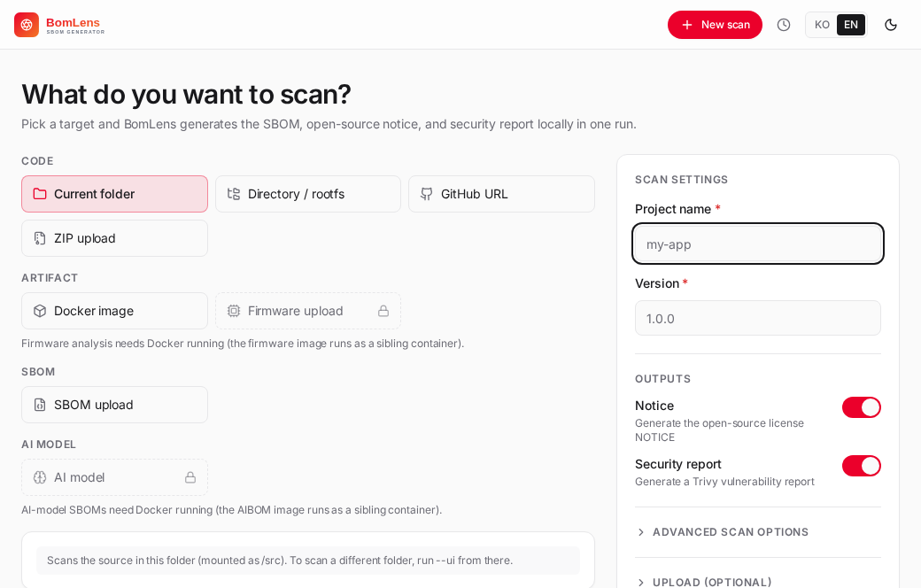Click 'Generate a Trivy vulnerability report' description

click(x=724, y=482)
